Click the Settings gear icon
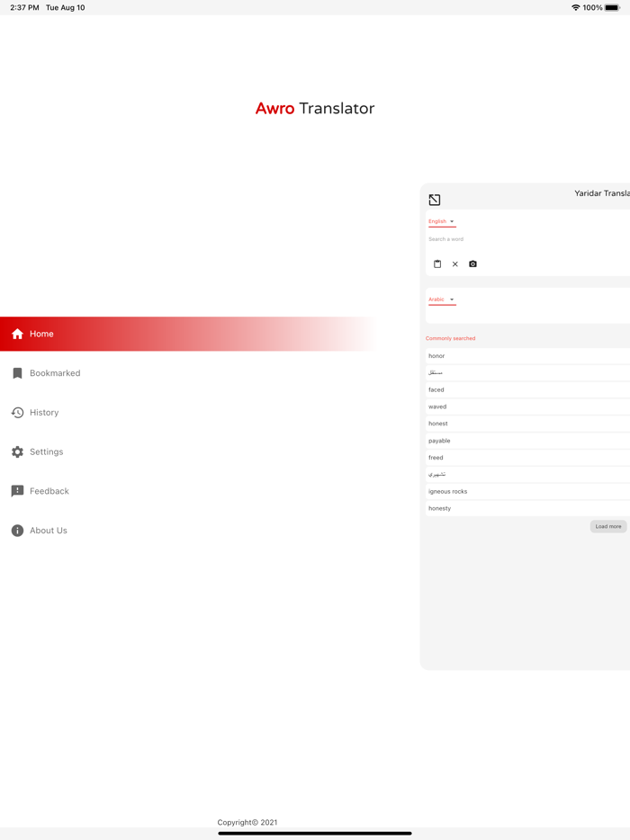 (17, 452)
